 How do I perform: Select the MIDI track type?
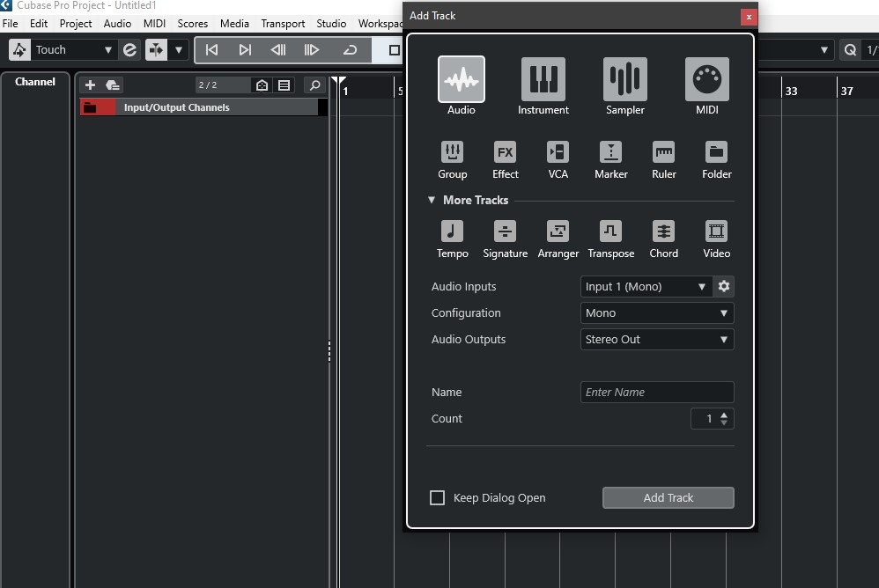pos(707,79)
